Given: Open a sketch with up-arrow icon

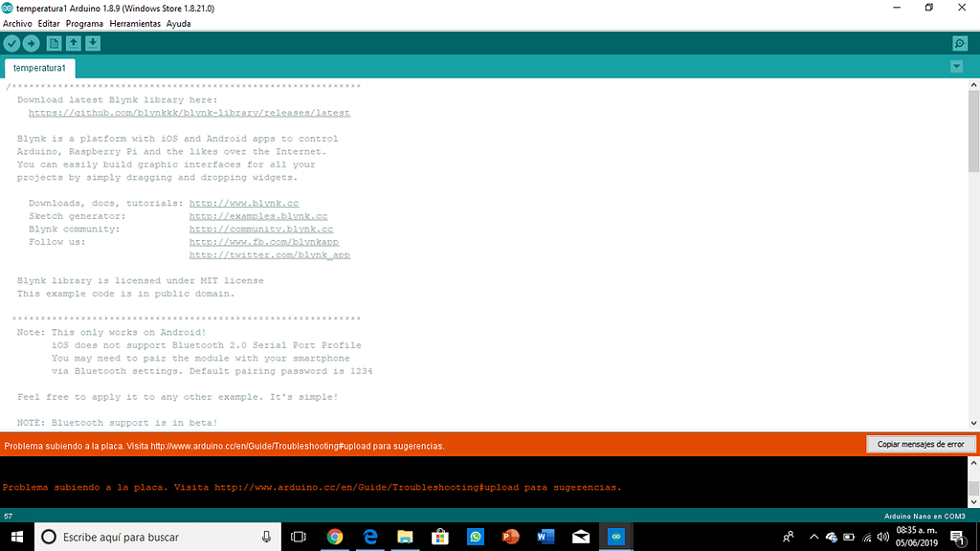Looking at the screenshot, I should click(73, 43).
